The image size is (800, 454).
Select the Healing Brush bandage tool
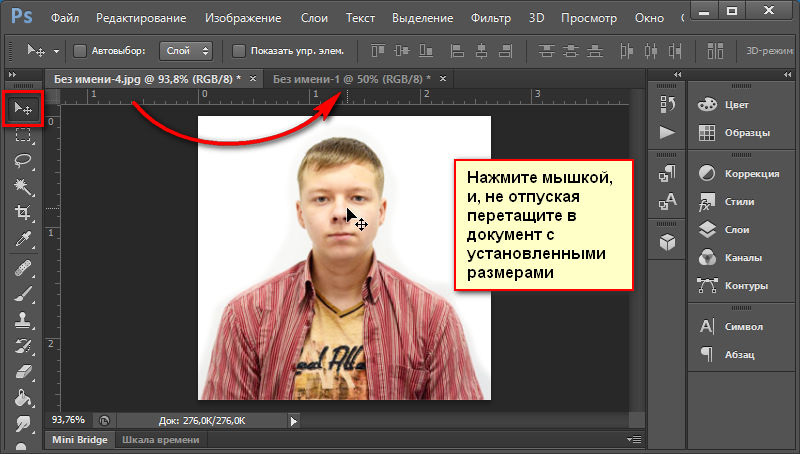tap(23, 268)
